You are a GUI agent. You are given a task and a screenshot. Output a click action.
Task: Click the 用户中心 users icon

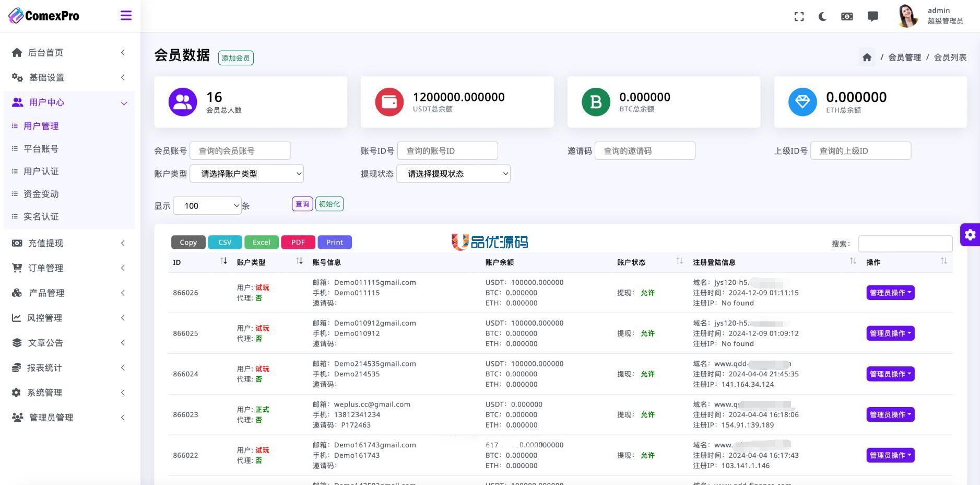coord(18,102)
